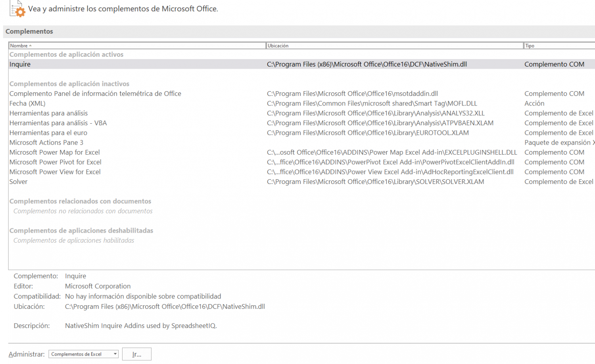This screenshot has height=364, width=595.
Task: Click Complementos de aplicación activos group heading
Action: pos(66,54)
